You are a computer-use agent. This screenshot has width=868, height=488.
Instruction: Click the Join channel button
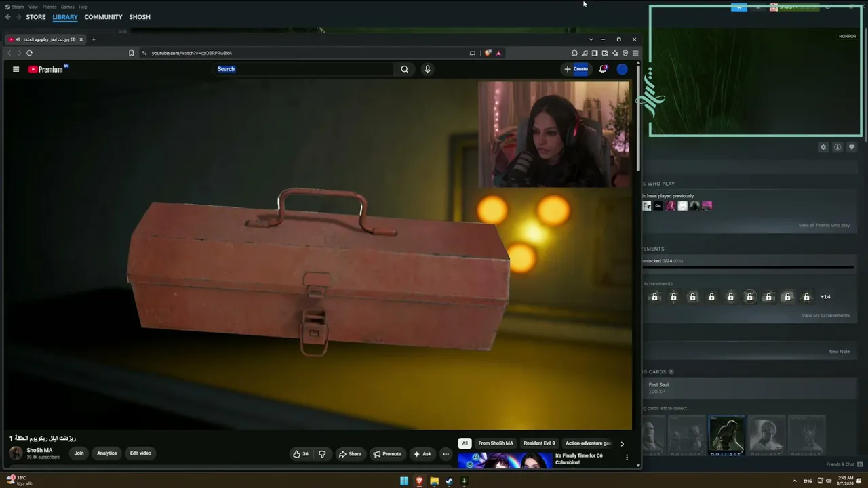(79, 453)
